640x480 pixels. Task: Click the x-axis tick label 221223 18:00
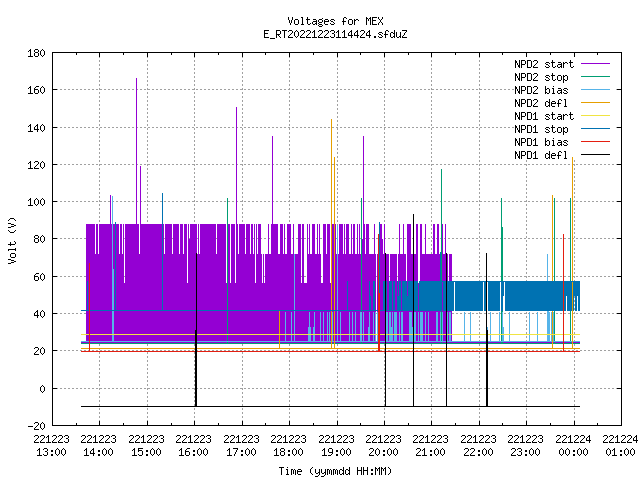point(288,446)
